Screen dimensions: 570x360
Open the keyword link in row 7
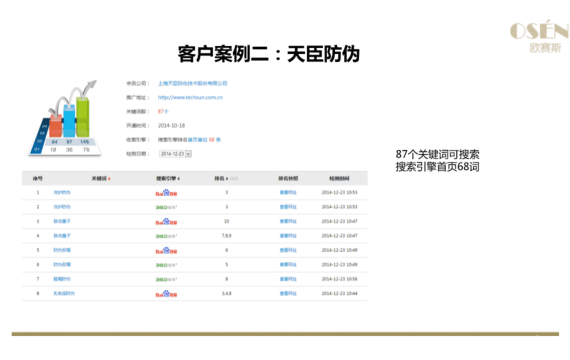tap(62, 279)
